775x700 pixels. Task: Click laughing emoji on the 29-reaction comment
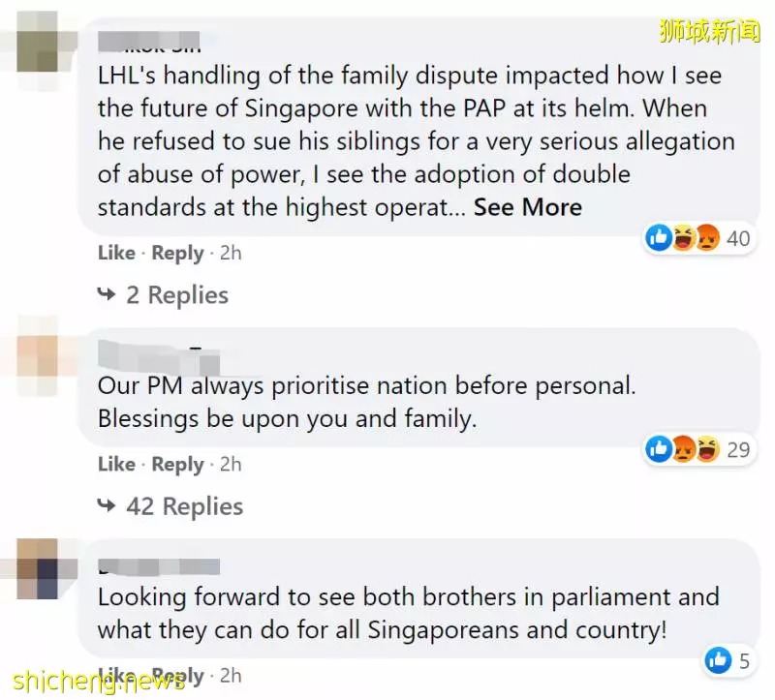(x=707, y=449)
